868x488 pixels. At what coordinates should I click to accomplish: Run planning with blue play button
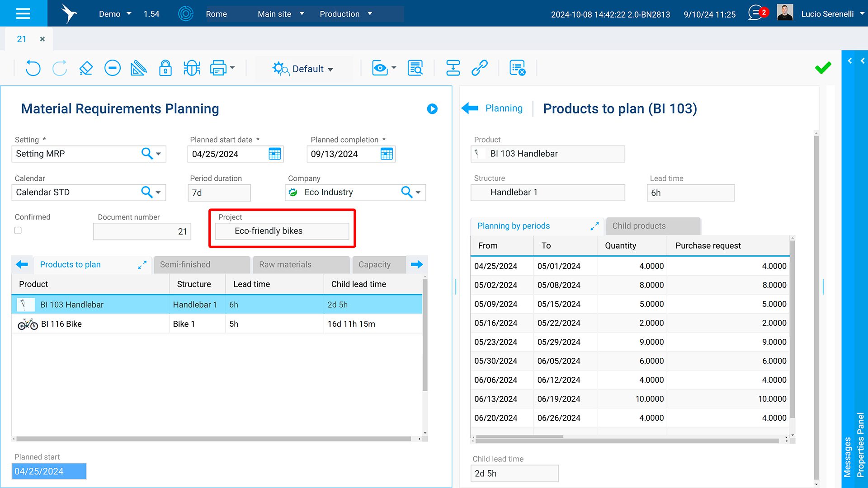pyautogui.click(x=432, y=109)
